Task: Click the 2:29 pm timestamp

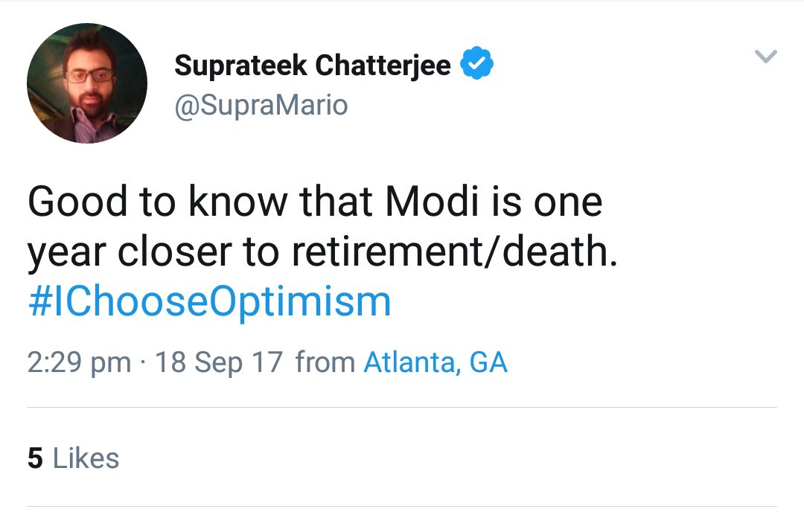Action: coord(79,362)
